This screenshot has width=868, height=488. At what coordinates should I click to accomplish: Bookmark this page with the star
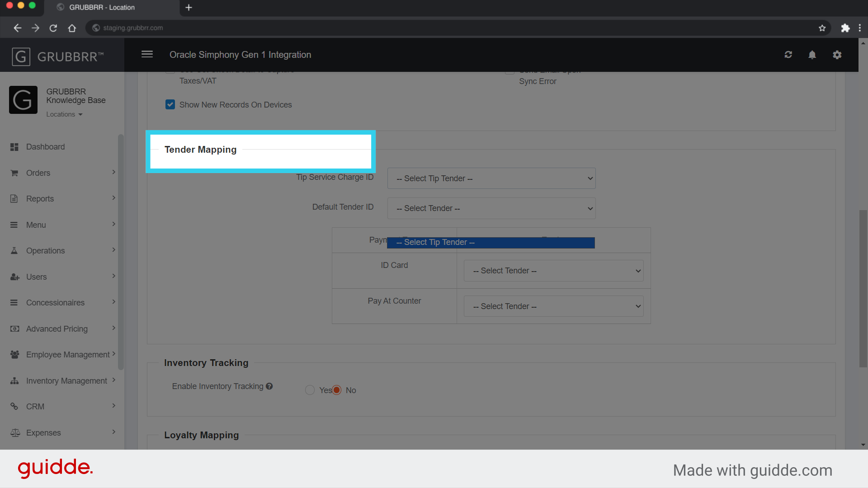[822, 28]
